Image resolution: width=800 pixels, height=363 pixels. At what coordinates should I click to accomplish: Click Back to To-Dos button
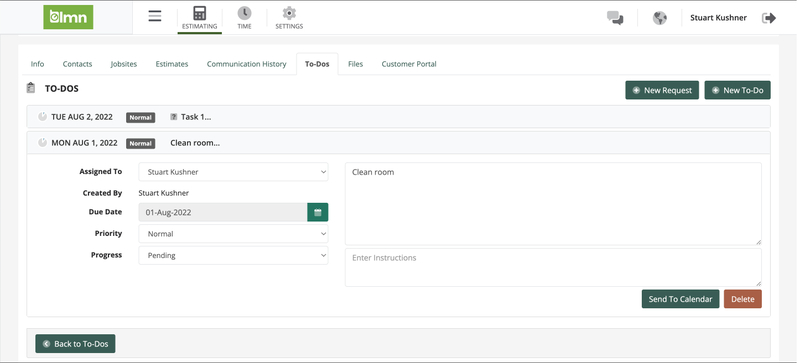[76, 344]
